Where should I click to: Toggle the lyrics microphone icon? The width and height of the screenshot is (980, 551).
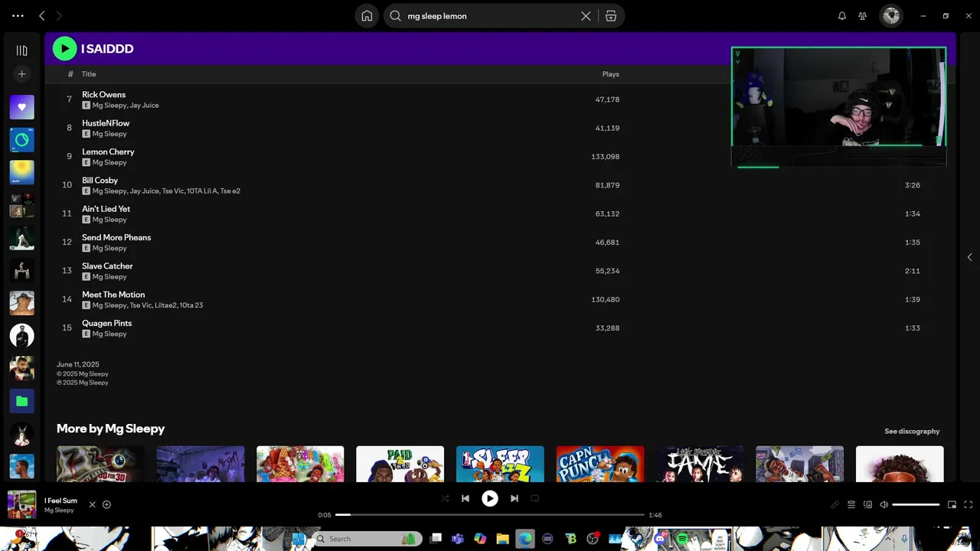coord(835,504)
